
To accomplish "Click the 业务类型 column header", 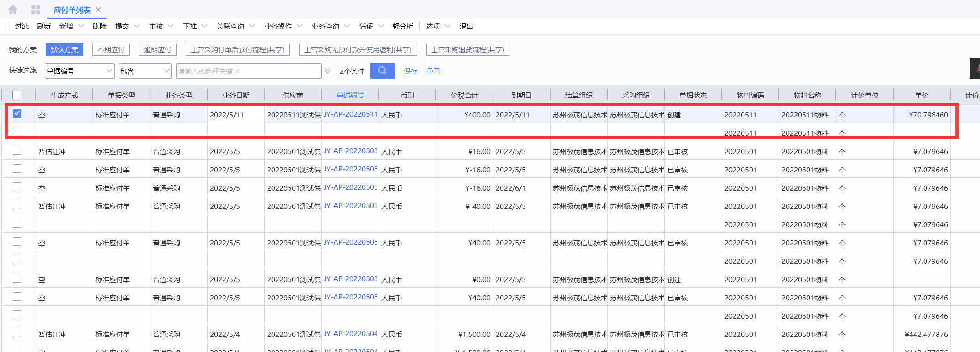I will (x=179, y=95).
